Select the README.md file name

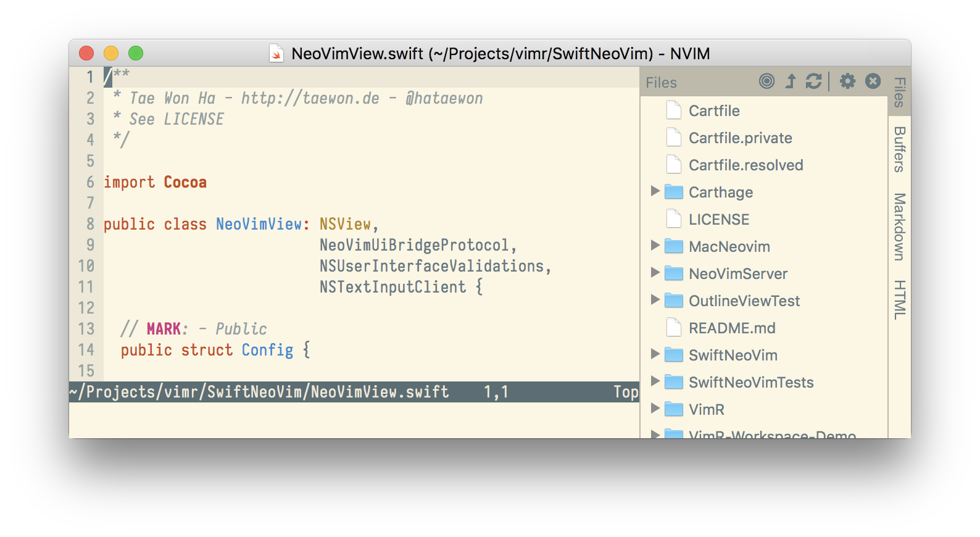(x=732, y=328)
